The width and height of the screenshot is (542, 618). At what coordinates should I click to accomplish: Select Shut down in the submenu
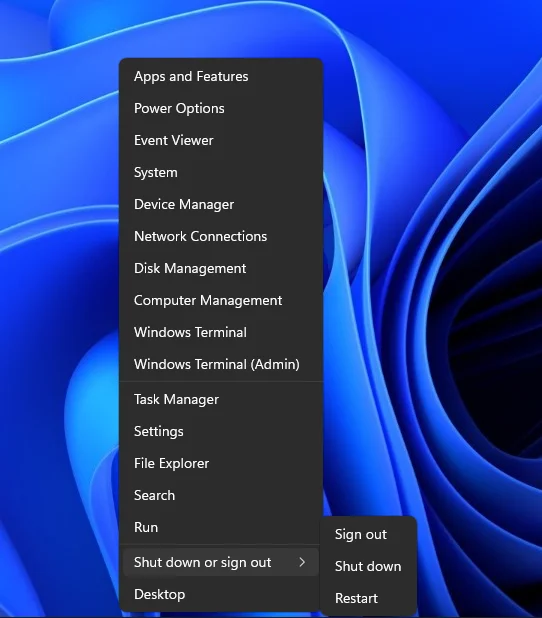[369, 566]
